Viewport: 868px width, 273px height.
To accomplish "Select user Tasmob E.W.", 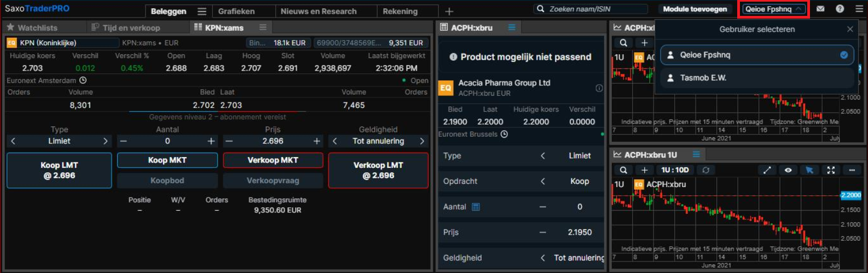I will (x=757, y=78).
